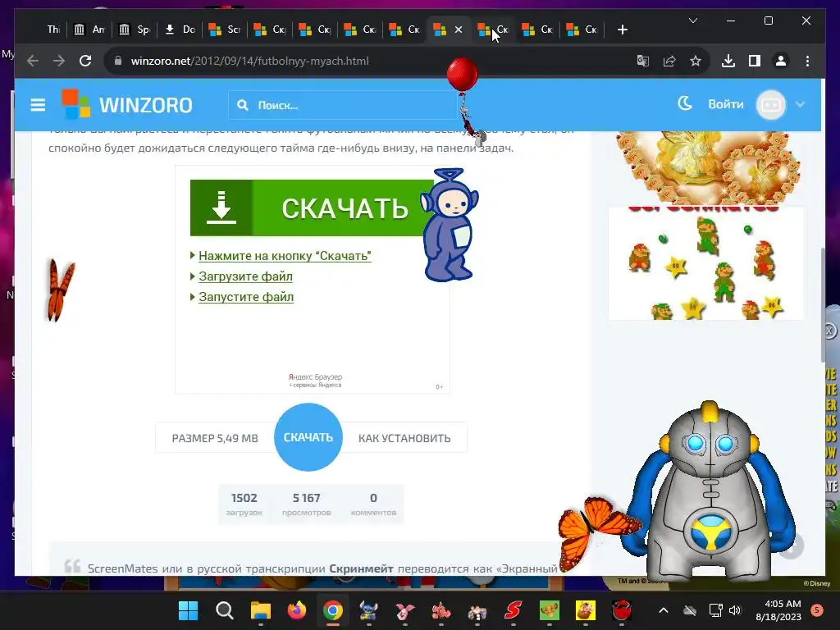The height and width of the screenshot is (630, 840).
Task: Open File Explorer from the taskbar
Action: [x=260, y=610]
